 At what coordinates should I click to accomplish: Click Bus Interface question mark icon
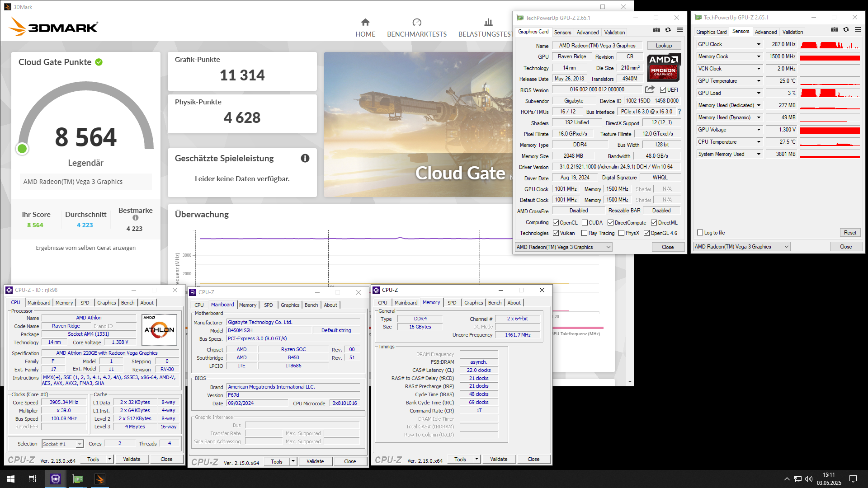pos(679,112)
